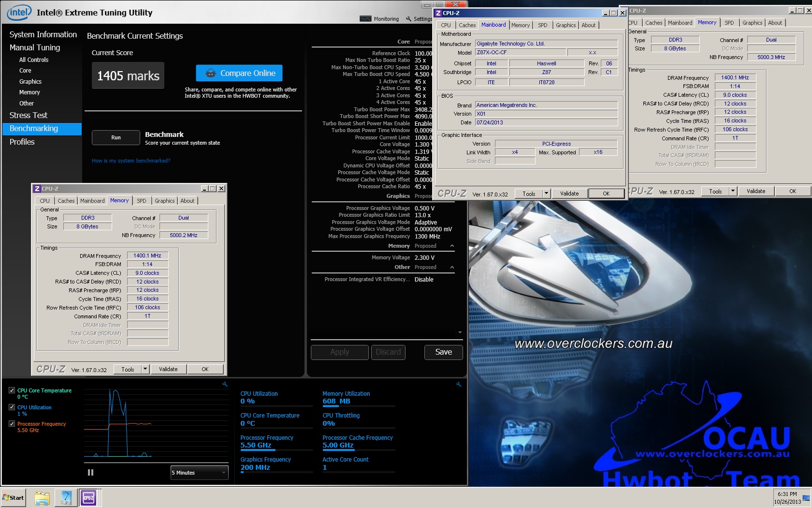Open 'How is my system benchmarked?' link
Image resolution: width=812 pixels, height=508 pixels.
click(x=131, y=161)
